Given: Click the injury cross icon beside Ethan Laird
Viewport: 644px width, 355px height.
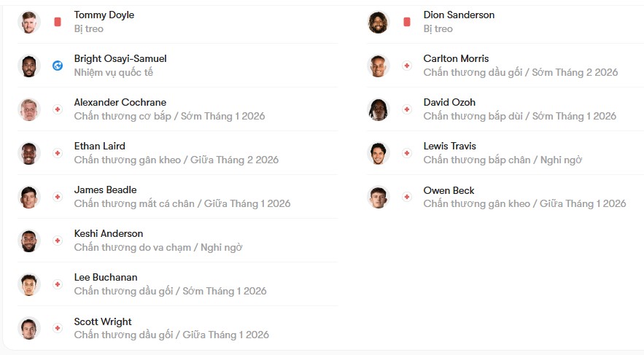Looking at the screenshot, I should pyautogui.click(x=58, y=153).
